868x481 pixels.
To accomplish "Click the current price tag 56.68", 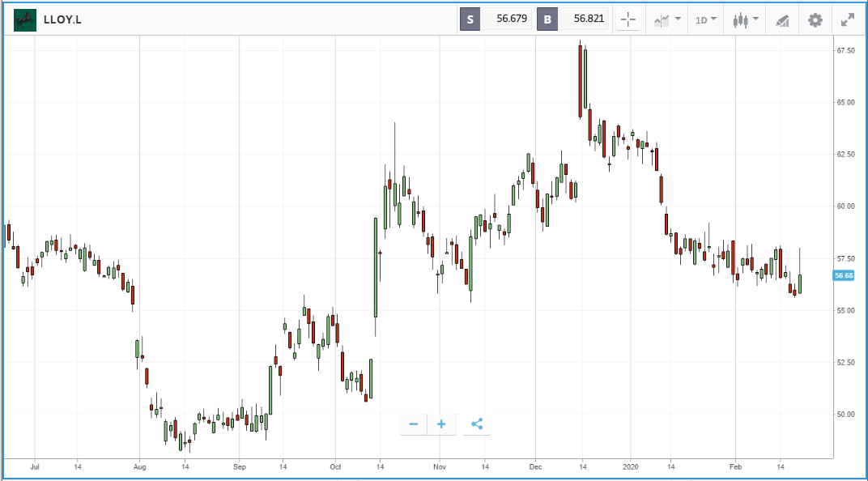I will pos(844,275).
